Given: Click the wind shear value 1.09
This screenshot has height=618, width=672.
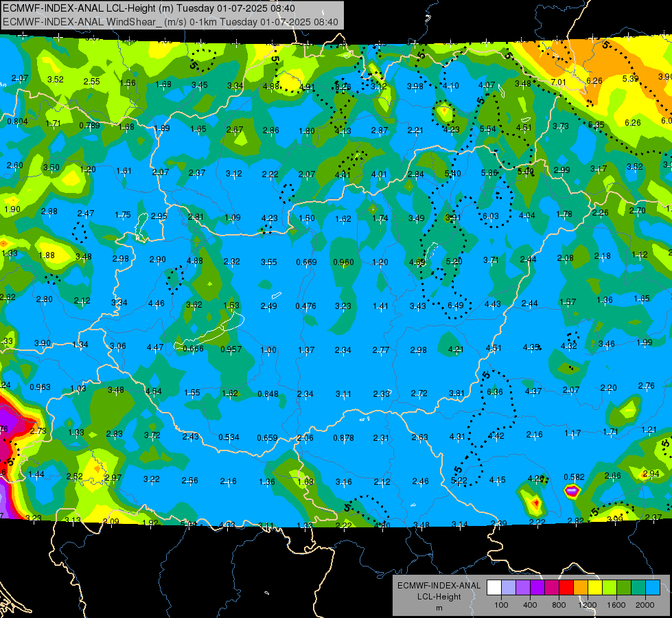Looking at the screenshot, I should (x=233, y=218).
